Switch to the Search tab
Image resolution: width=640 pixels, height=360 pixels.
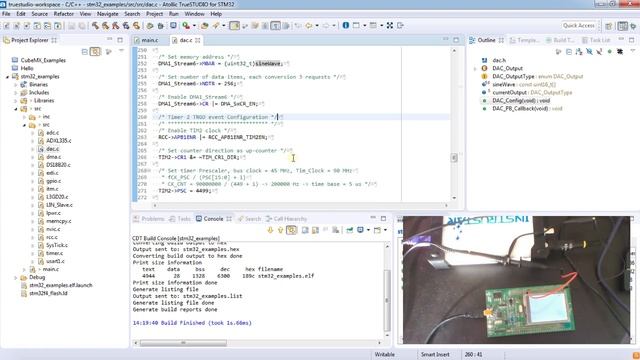(x=249, y=219)
